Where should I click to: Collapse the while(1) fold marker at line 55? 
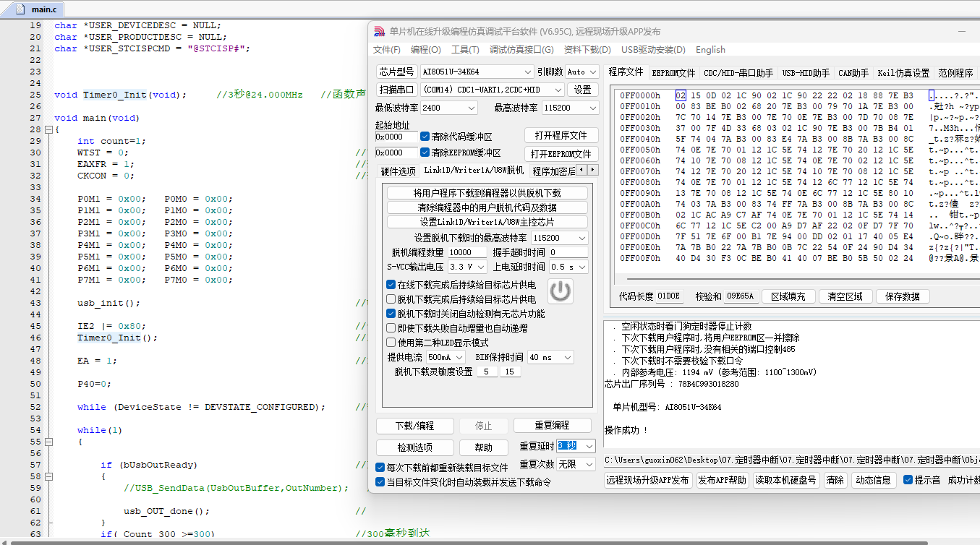click(x=48, y=442)
